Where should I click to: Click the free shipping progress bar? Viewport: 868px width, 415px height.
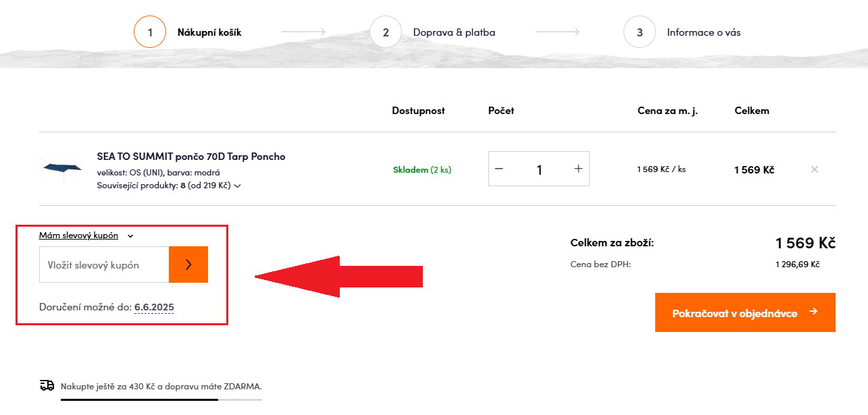(x=161, y=399)
